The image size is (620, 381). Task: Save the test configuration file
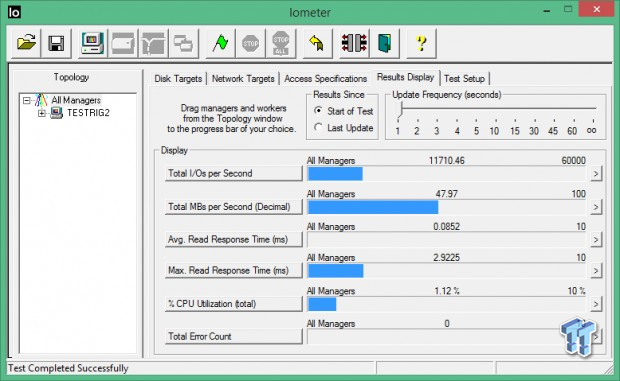click(x=56, y=43)
